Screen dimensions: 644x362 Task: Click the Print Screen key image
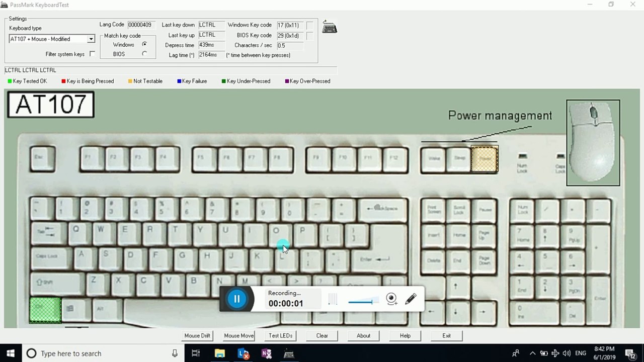pos(433,209)
